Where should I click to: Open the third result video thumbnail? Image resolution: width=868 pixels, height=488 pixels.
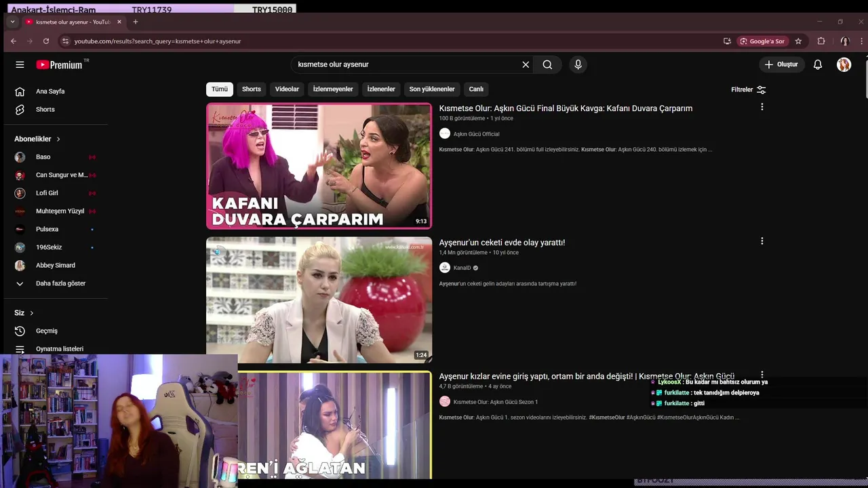pyautogui.click(x=334, y=425)
